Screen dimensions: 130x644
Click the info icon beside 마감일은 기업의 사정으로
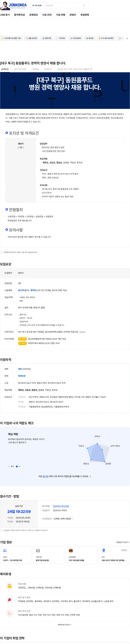coord(1,530)
